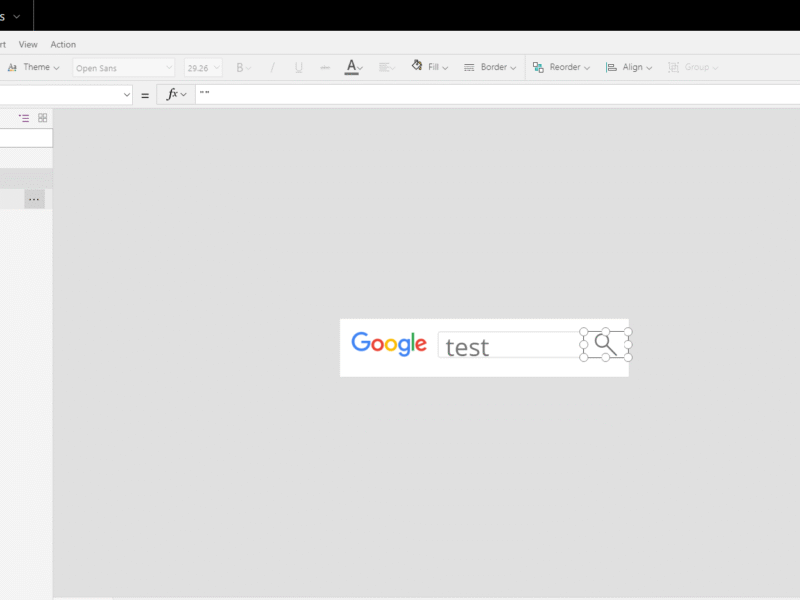Open the Open Sans font dropdown
This screenshot has height=600, width=800.
coord(123,68)
